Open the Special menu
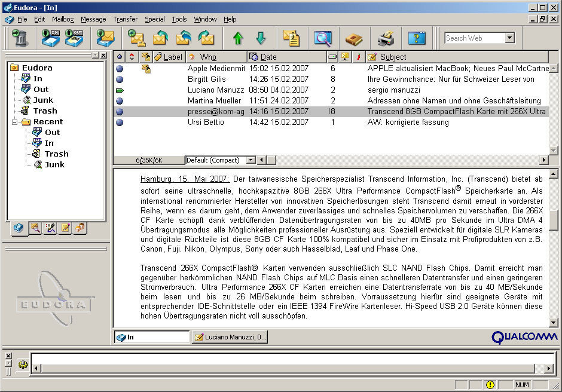Image resolution: width=562 pixels, height=392 pixels. (x=154, y=19)
